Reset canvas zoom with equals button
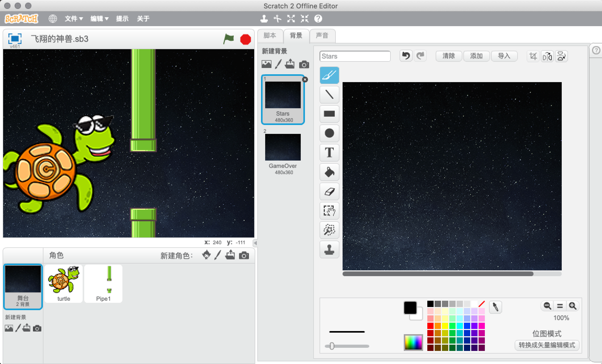The height and width of the screenshot is (364, 602). point(560,306)
